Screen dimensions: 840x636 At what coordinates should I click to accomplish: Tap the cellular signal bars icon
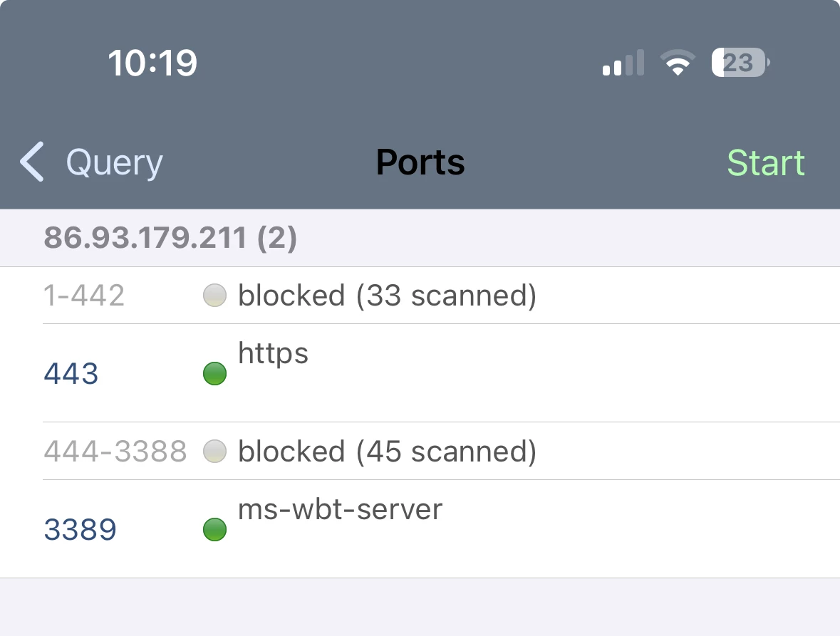[623, 63]
